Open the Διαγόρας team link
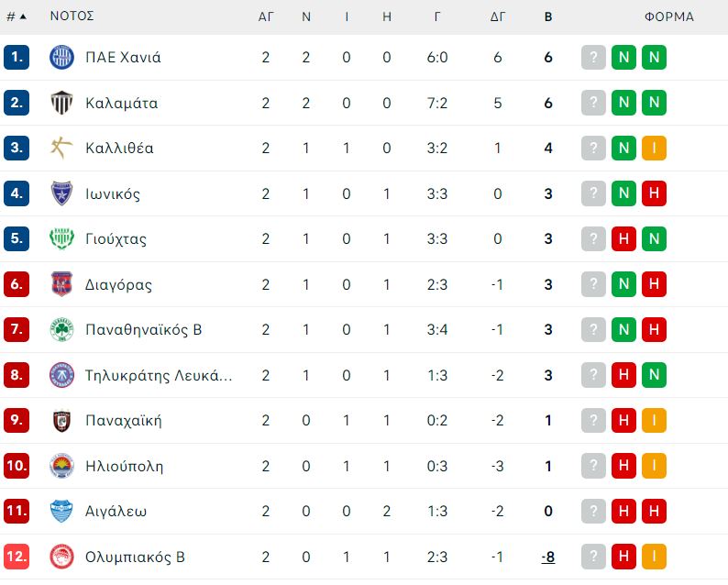 (x=118, y=284)
